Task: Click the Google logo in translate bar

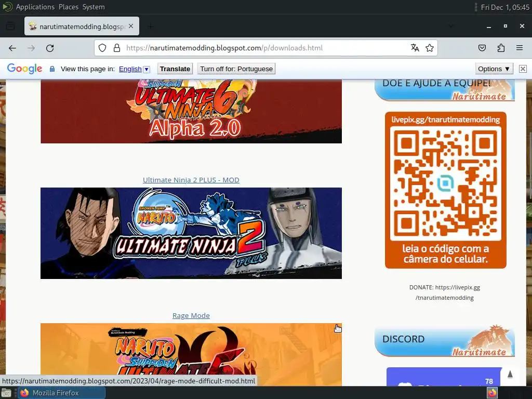Action: [24, 69]
